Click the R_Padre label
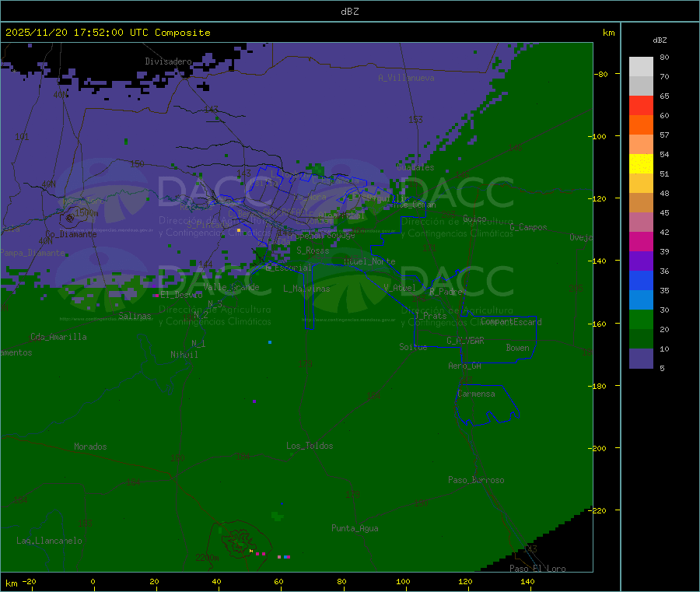 pyautogui.click(x=445, y=292)
